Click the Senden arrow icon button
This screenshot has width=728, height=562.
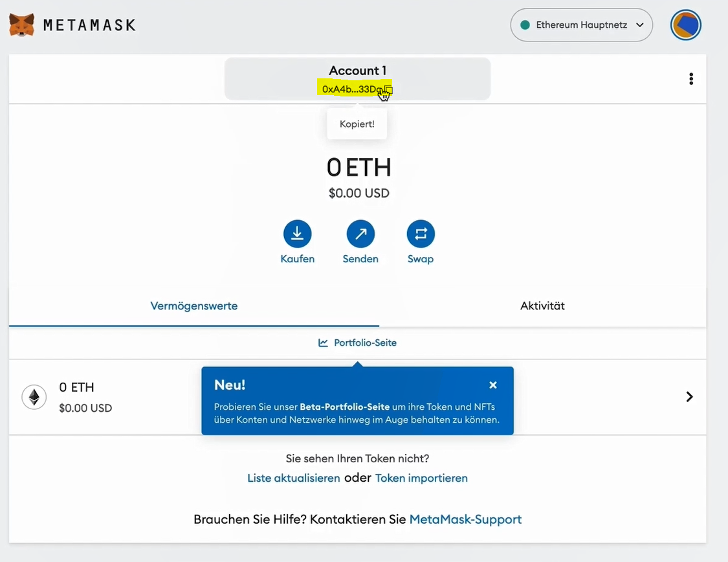click(360, 234)
